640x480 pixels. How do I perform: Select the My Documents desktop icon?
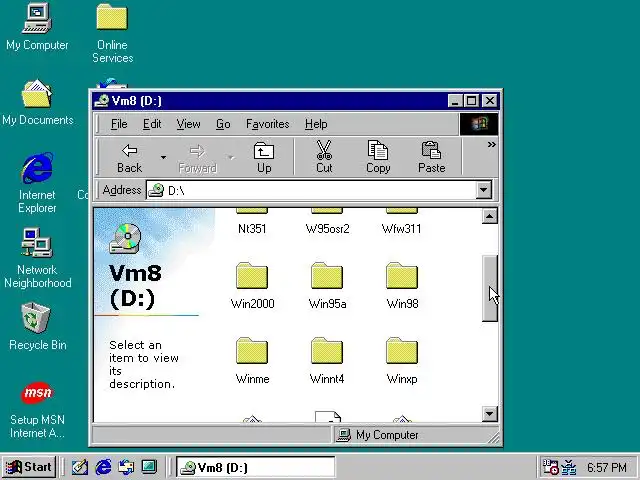point(37,102)
